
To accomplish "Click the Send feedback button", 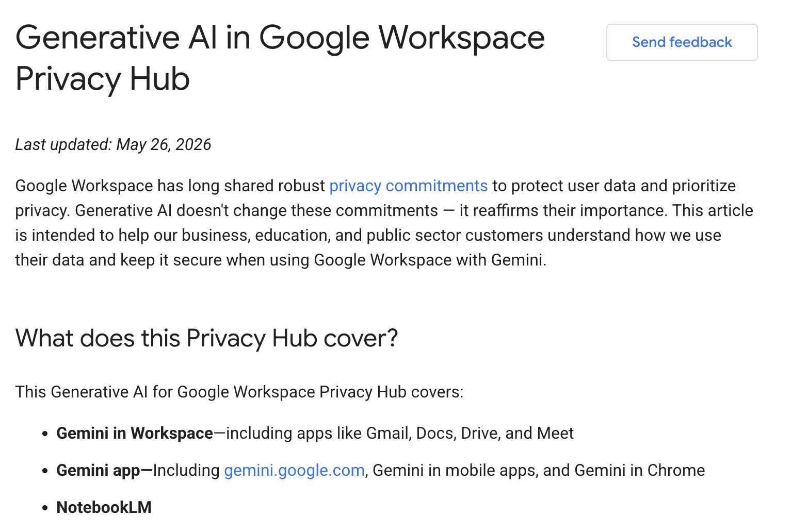I will 682,42.
